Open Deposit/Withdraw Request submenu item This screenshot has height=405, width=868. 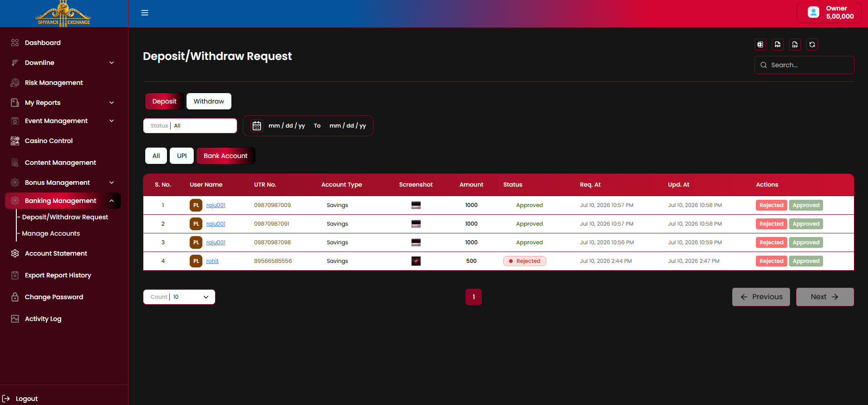pyautogui.click(x=65, y=217)
